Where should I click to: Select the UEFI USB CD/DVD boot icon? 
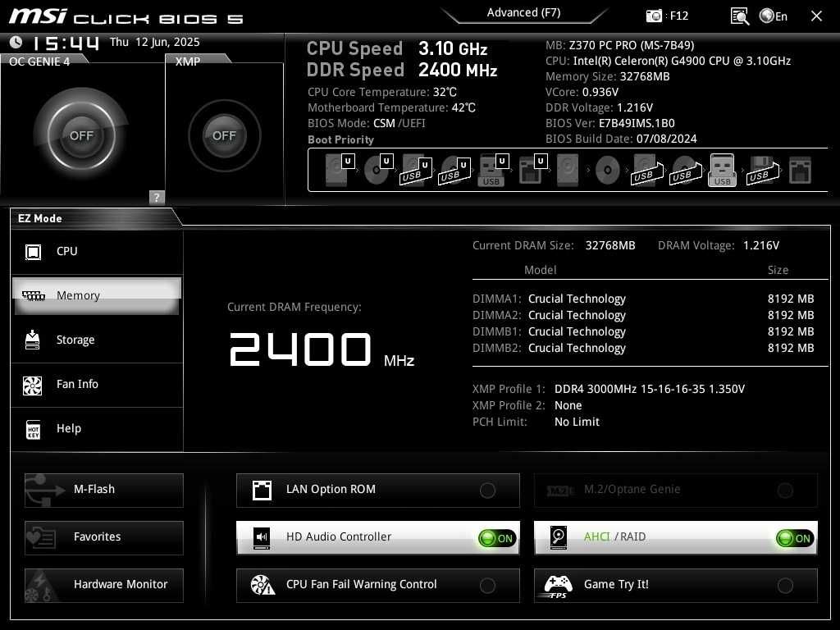coord(454,171)
